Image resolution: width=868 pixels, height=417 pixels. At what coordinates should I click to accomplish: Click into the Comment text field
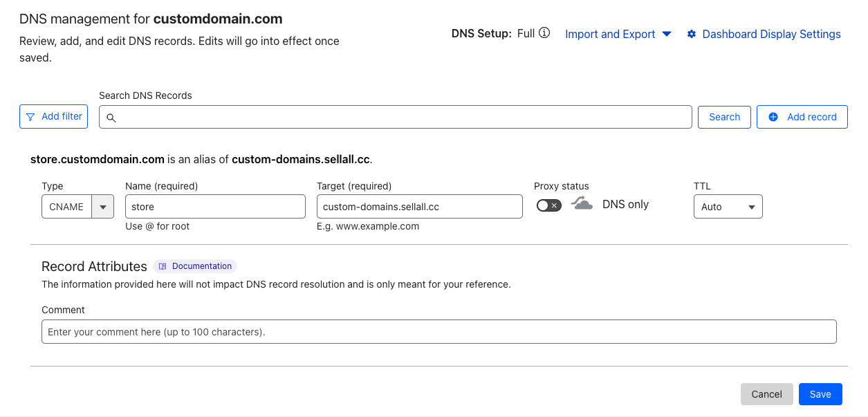[438, 332]
